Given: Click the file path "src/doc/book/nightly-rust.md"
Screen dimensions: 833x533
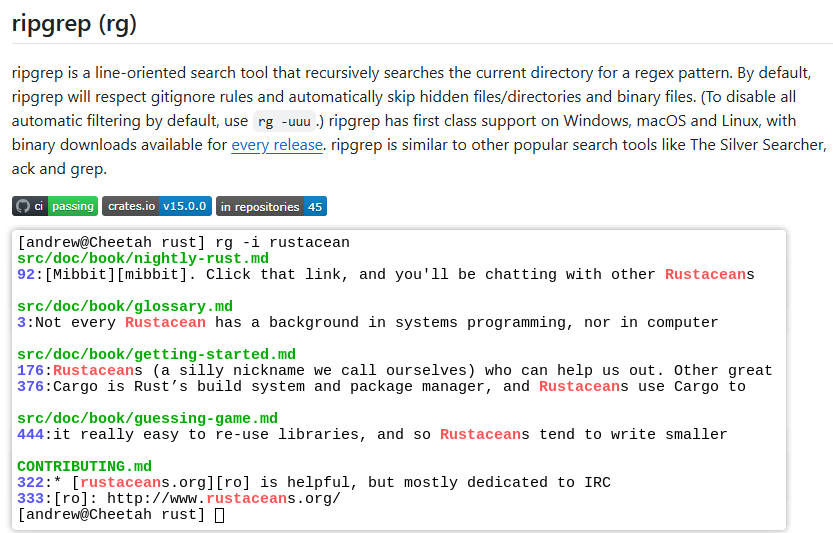Looking at the screenshot, I should [x=143, y=258].
